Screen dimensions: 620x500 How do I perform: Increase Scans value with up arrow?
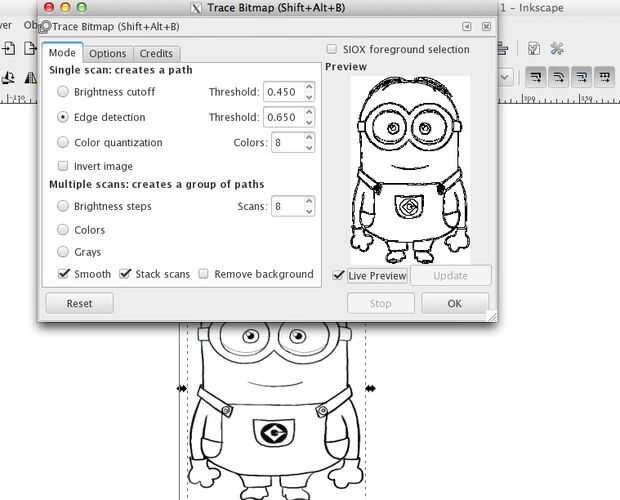[309, 201]
